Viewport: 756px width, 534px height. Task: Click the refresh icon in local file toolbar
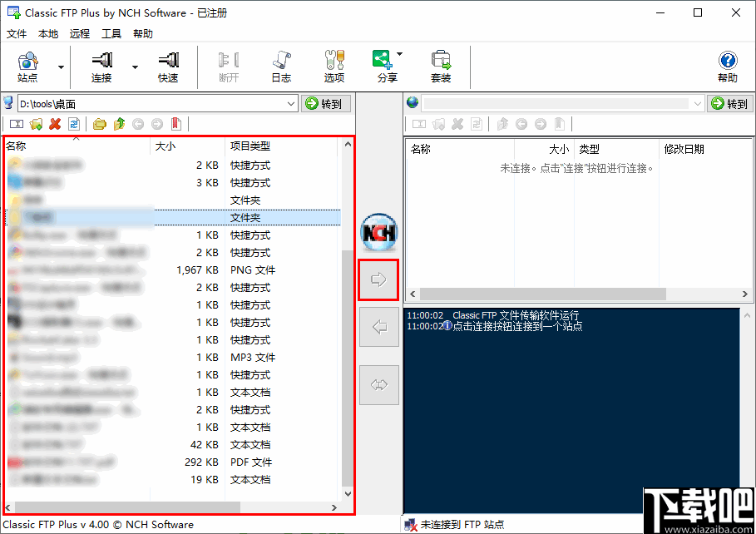(74, 123)
